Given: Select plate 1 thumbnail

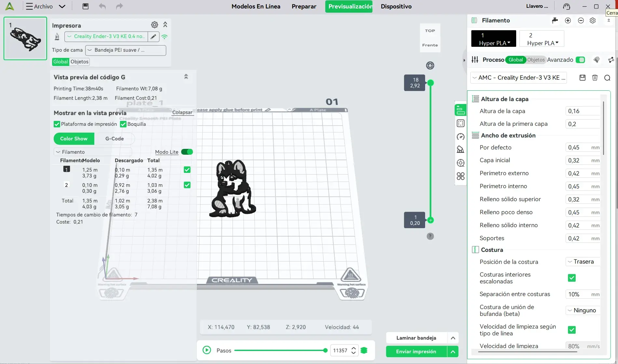Looking at the screenshot, I should pos(25,38).
